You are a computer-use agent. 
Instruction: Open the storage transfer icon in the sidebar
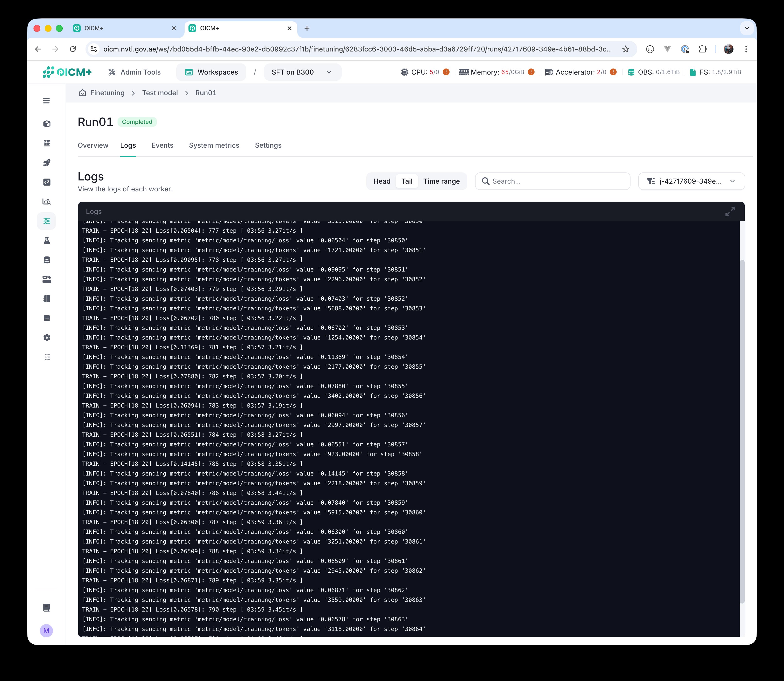[47, 279]
